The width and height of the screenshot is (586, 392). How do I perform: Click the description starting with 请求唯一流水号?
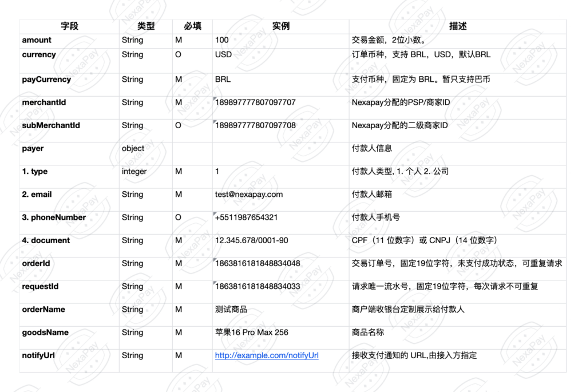pyautogui.click(x=445, y=287)
